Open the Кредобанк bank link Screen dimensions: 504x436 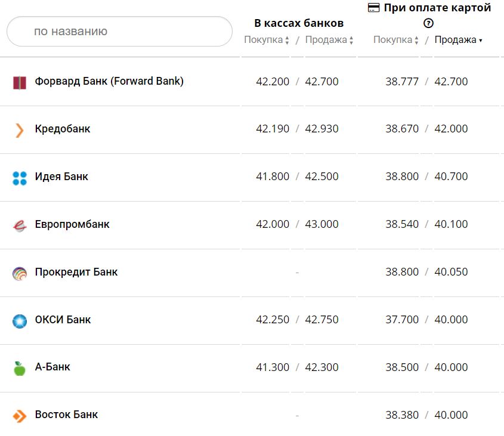[x=63, y=129]
